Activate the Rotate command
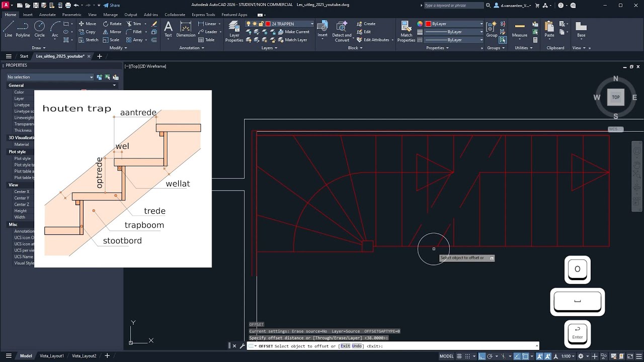This screenshot has height=362, width=644. coord(112,24)
